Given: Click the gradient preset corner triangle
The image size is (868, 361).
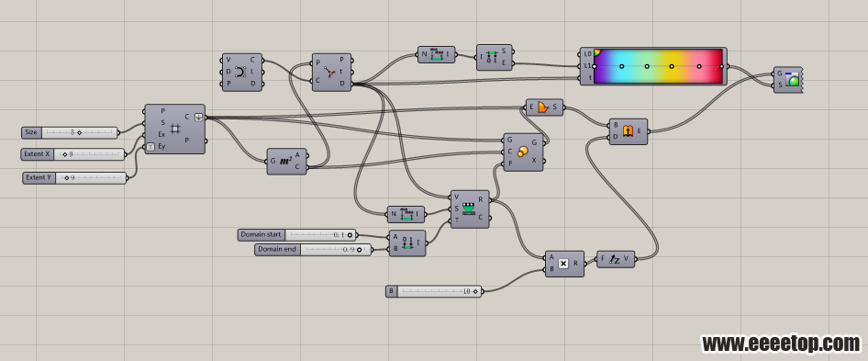Looking at the screenshot, I should 596,52.
